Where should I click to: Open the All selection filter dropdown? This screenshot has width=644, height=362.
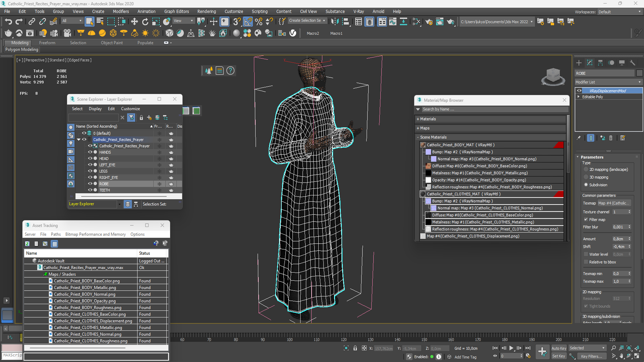(x=72, y=21)
